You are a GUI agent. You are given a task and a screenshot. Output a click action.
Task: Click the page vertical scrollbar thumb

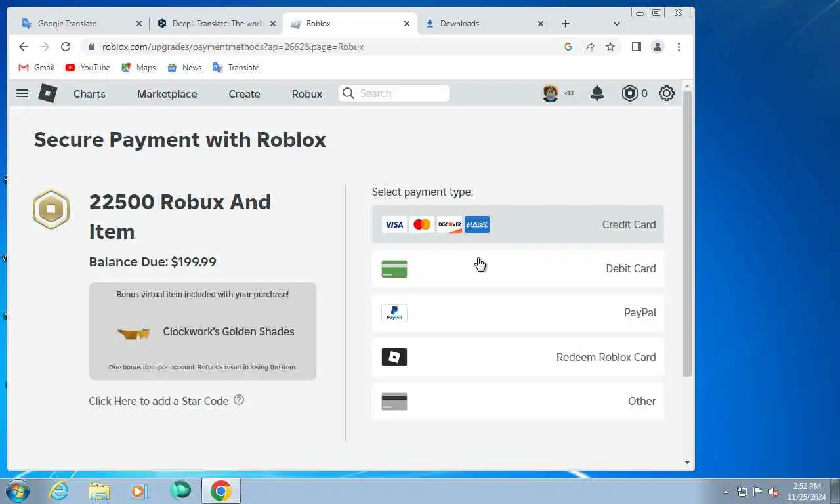click(687, 233)
